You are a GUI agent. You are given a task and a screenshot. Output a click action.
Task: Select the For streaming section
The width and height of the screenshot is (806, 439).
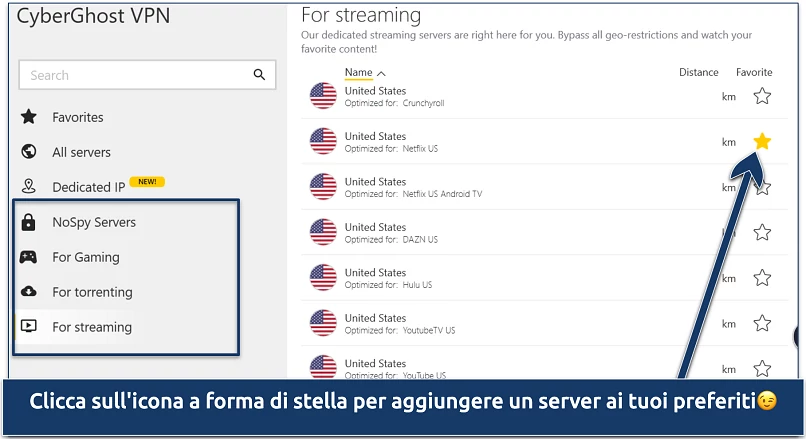click(x=92, y=327)
